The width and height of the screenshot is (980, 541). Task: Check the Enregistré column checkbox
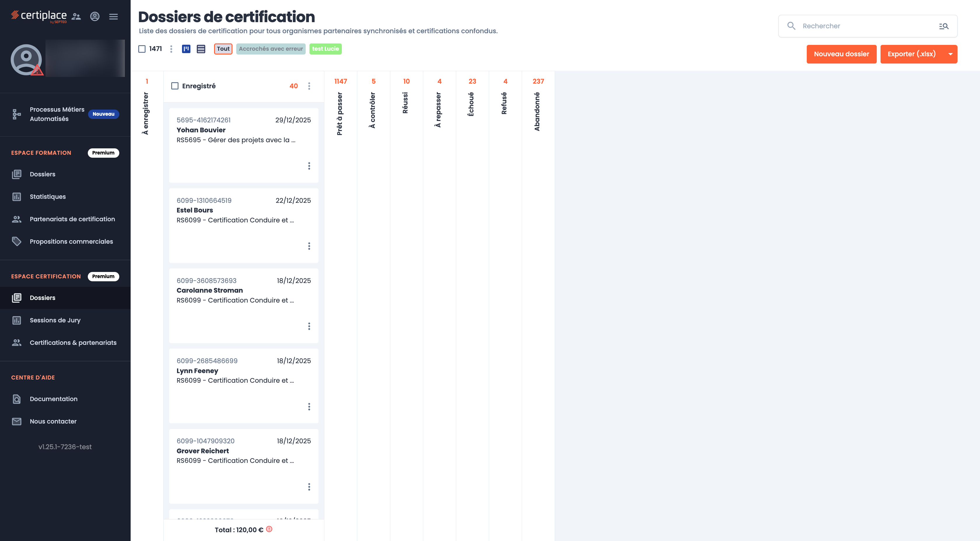[x=175, y=86]
